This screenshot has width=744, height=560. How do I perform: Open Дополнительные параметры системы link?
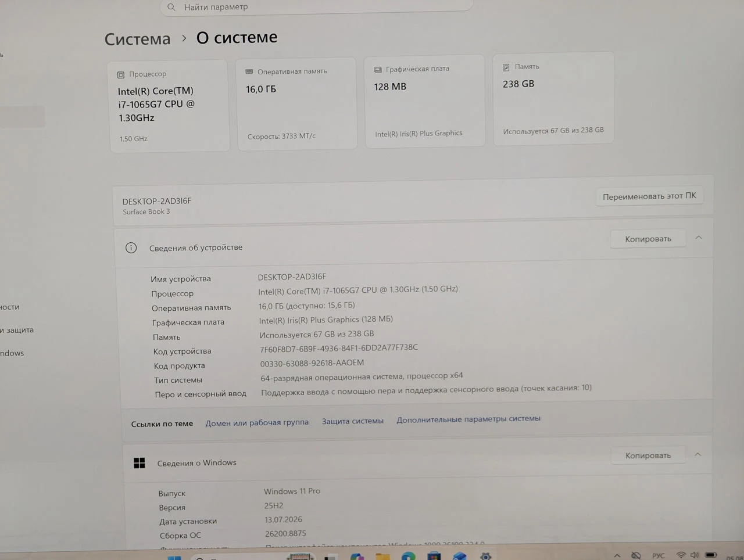468,419
